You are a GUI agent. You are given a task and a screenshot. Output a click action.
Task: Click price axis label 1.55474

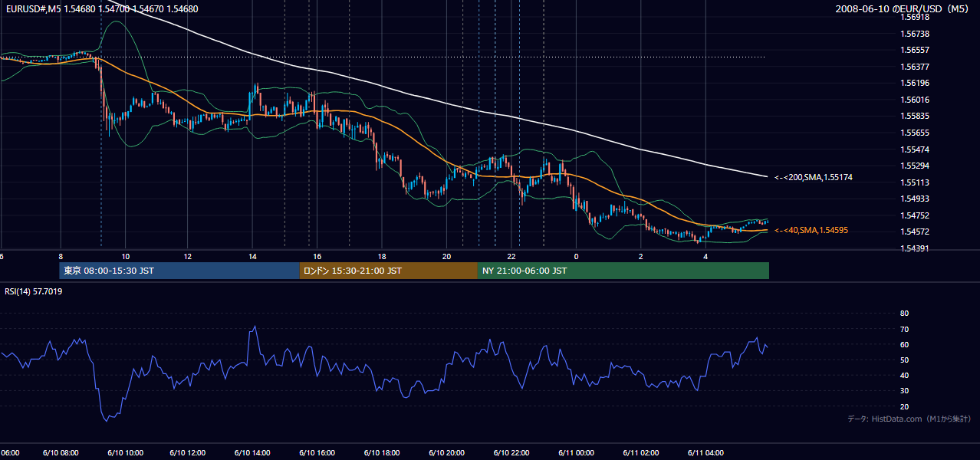coord(914,149)
